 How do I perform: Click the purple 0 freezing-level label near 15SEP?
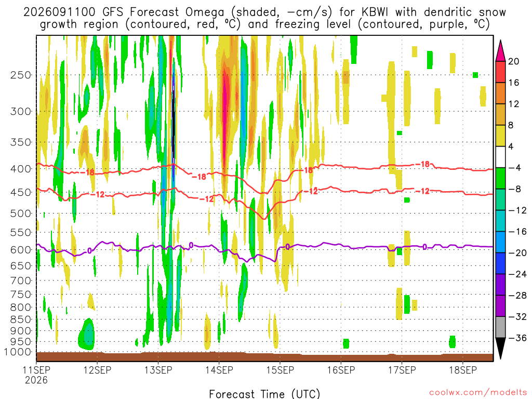[287, 247]
